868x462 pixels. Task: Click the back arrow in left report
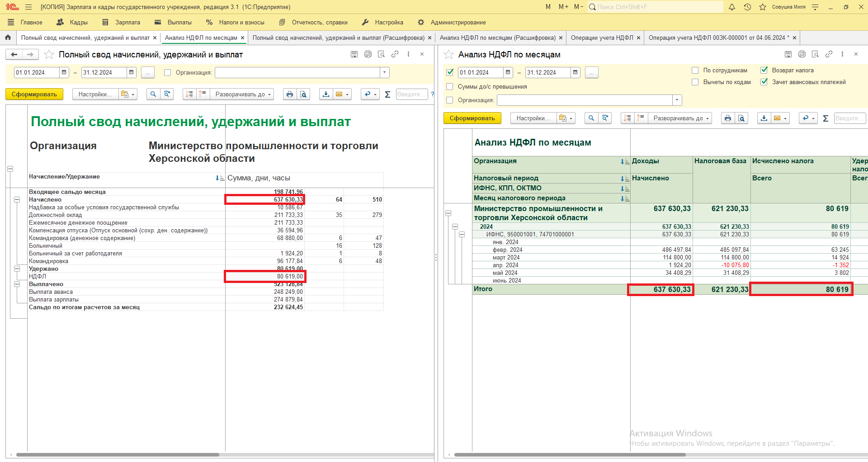(x=14, y=54)
